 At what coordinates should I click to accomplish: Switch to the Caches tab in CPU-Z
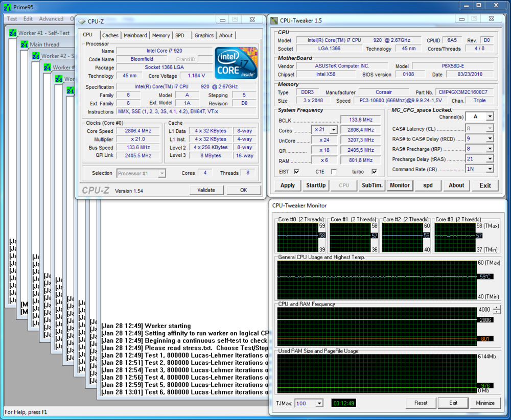110,36
